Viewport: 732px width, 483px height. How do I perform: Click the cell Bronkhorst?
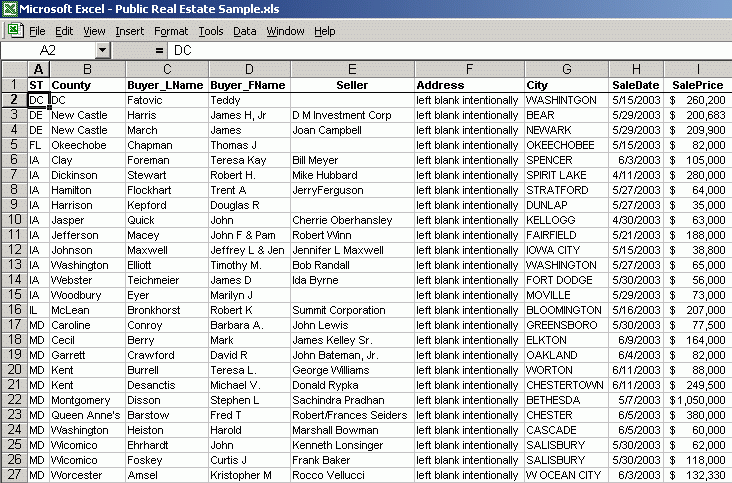[x=167, y=310]
